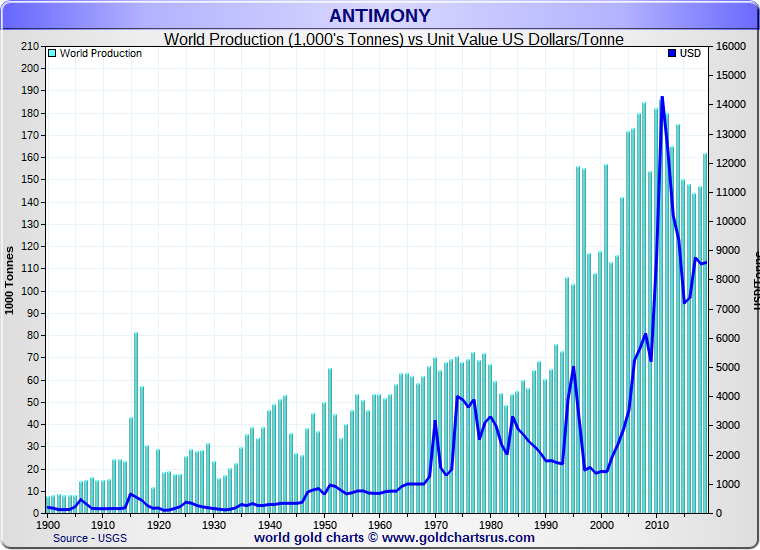Click the 200 left axis value
The width and height of the screenshot is (760, 550).
tap(30, 68)
